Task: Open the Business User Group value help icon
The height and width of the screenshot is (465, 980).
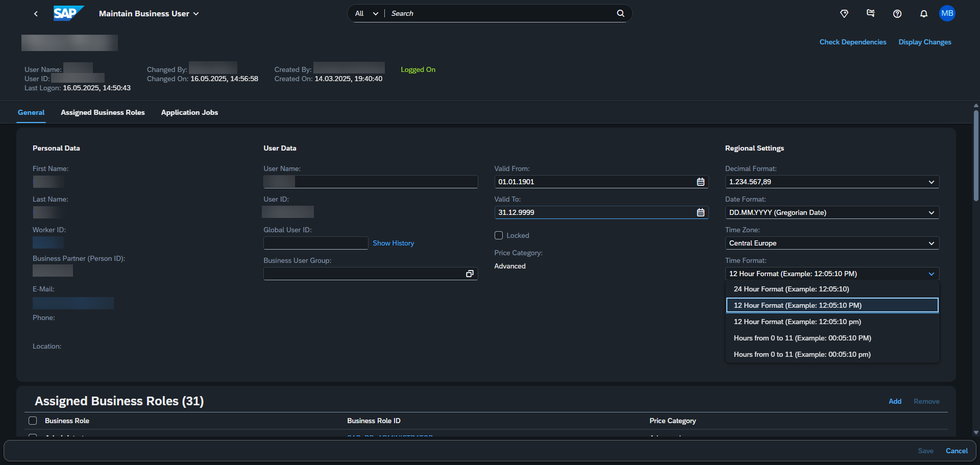Action: coord(470,274)
